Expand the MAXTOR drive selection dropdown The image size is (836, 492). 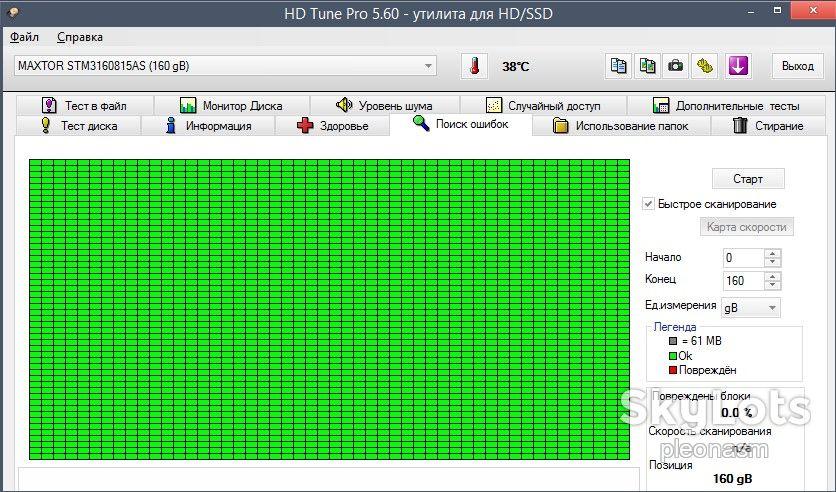coord(428,66)
